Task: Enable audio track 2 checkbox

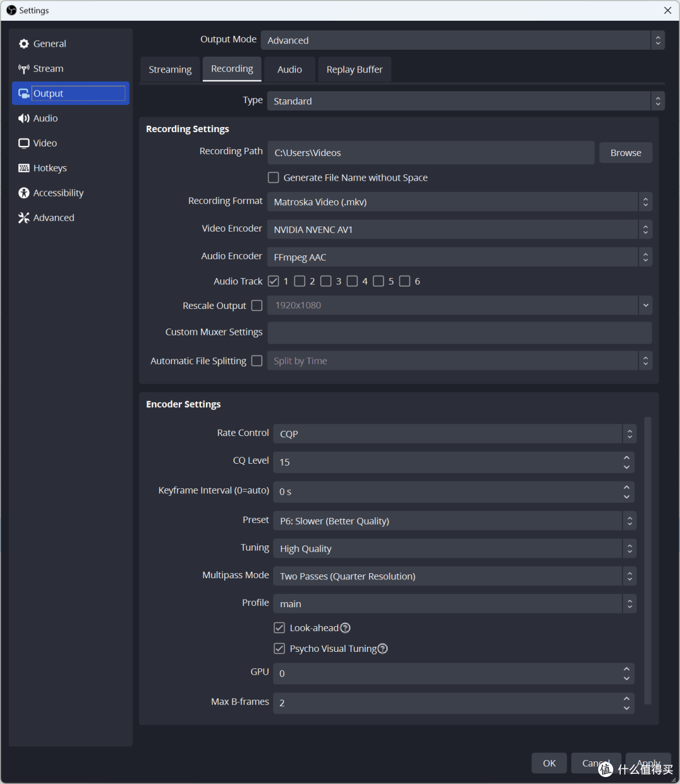Action: point(300,281)
